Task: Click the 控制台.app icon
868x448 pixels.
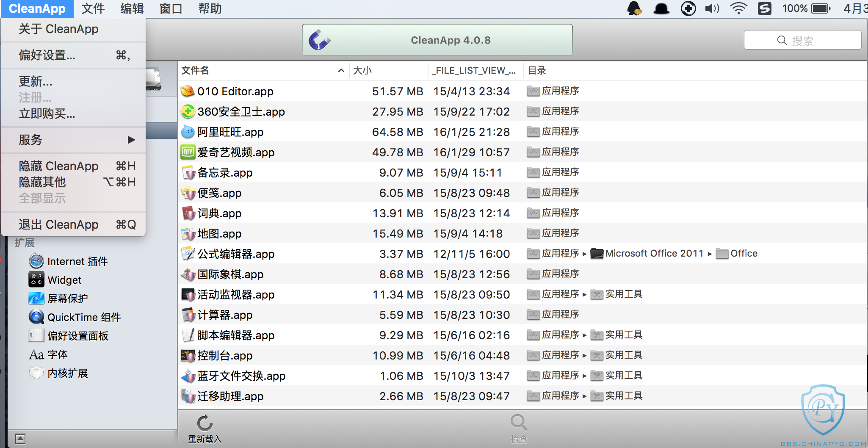Action: pyautogui.click(x=188, y=355)
